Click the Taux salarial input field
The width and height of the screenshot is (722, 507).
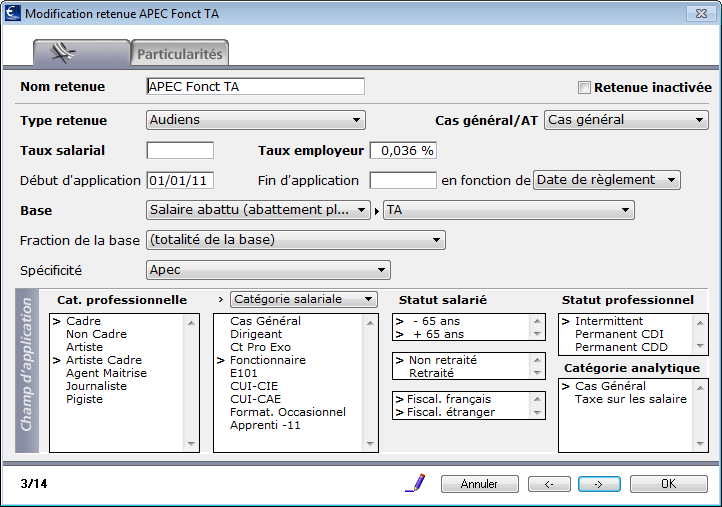180,151
